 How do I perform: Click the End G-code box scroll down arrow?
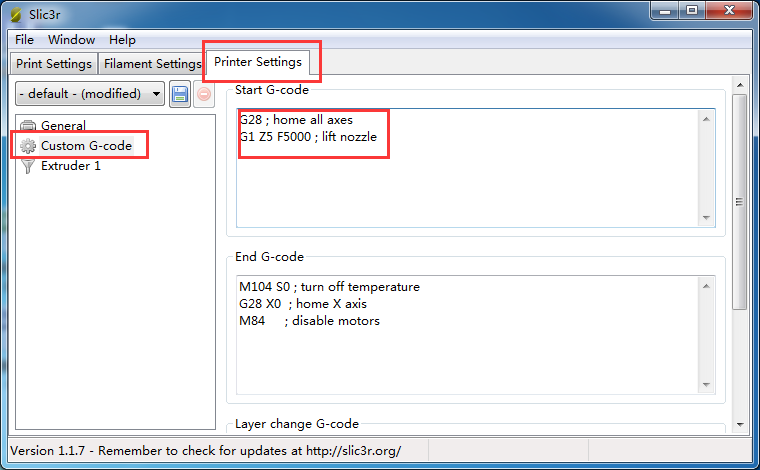pos(706,385)
